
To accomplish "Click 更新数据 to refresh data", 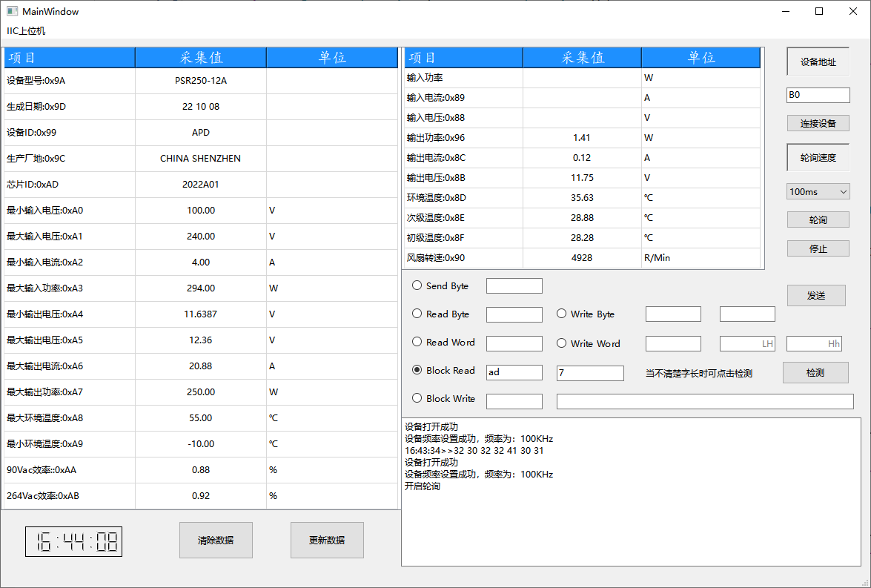I will 327,540.
